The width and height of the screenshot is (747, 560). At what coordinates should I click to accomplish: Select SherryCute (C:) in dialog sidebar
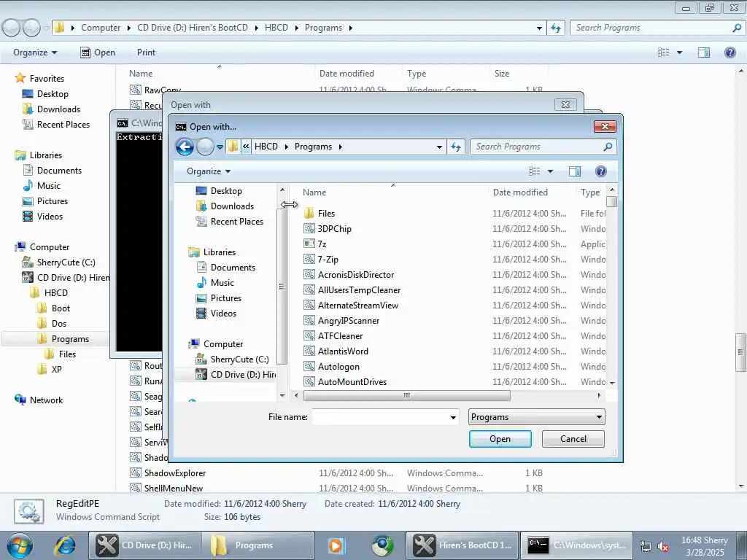point(239,359)
